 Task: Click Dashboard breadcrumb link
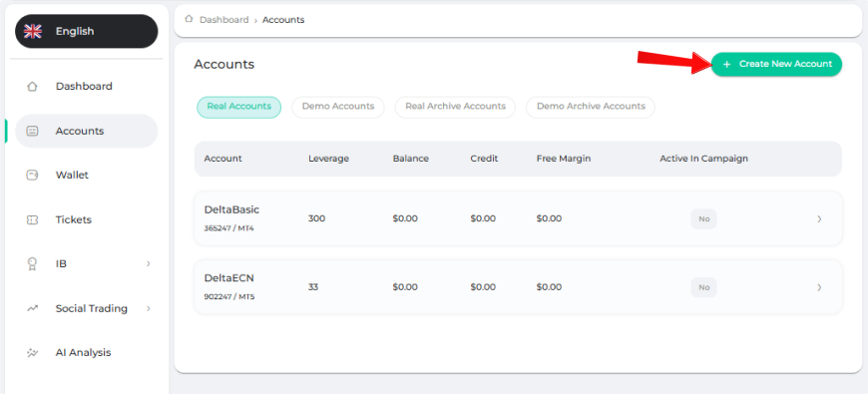click(224, 20)
